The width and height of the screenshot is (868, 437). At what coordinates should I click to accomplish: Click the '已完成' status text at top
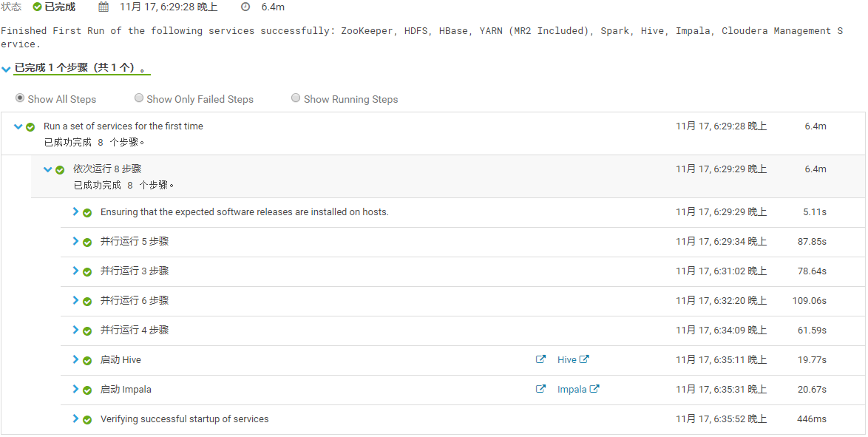point(60,7)
